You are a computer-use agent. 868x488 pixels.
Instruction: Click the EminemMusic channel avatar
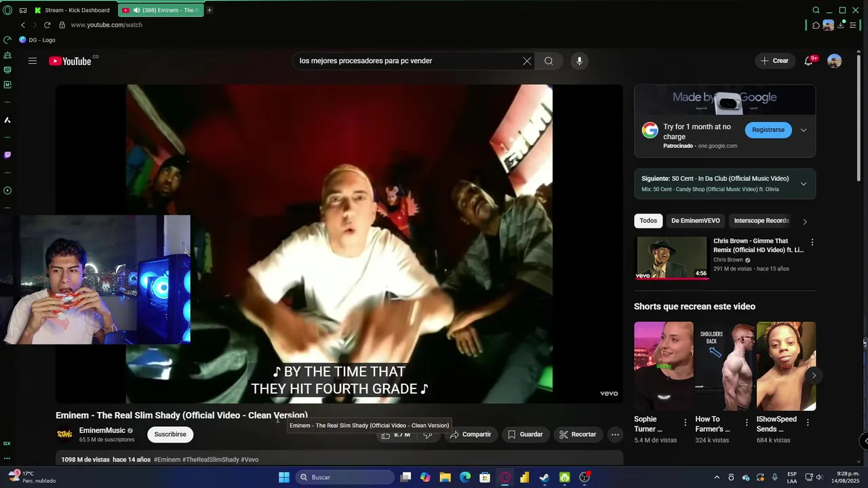click(64, 434)
